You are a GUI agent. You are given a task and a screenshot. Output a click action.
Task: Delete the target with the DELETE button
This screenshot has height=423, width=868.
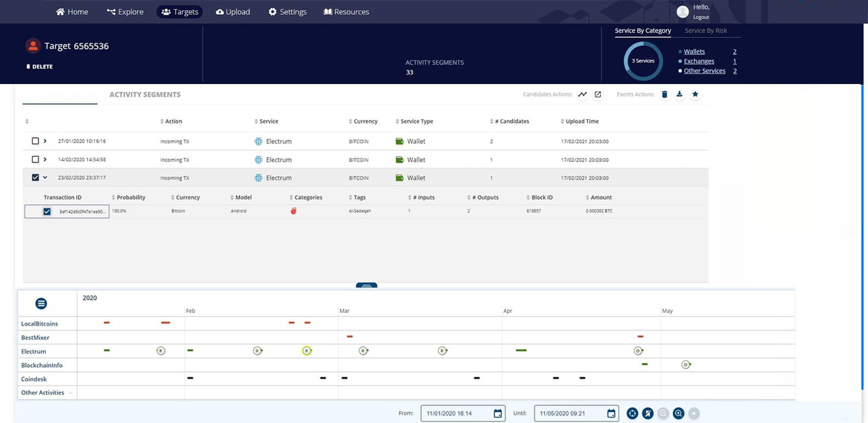pyautogui.click(x=40, y=67)
